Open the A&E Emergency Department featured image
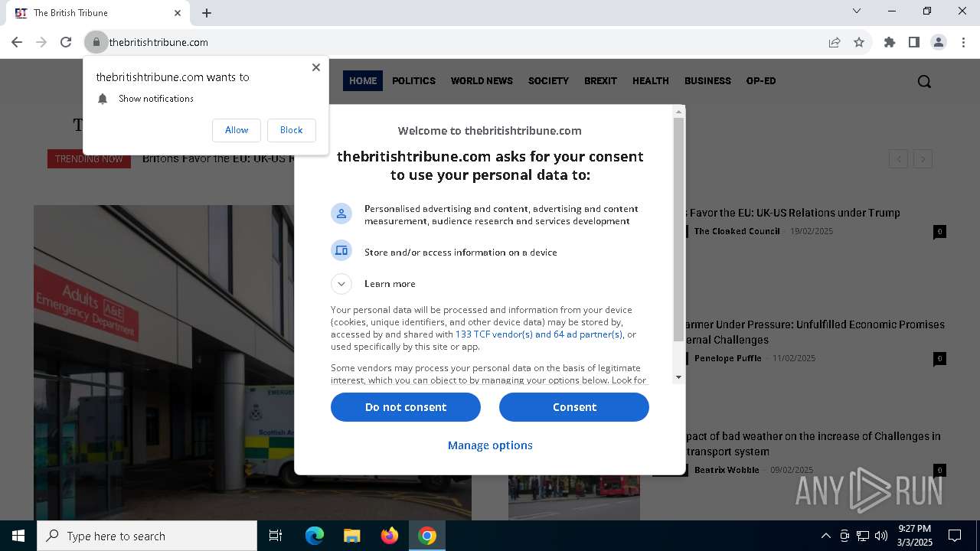The height and width of the screenshot is (551, 980). tap(164, 363)
